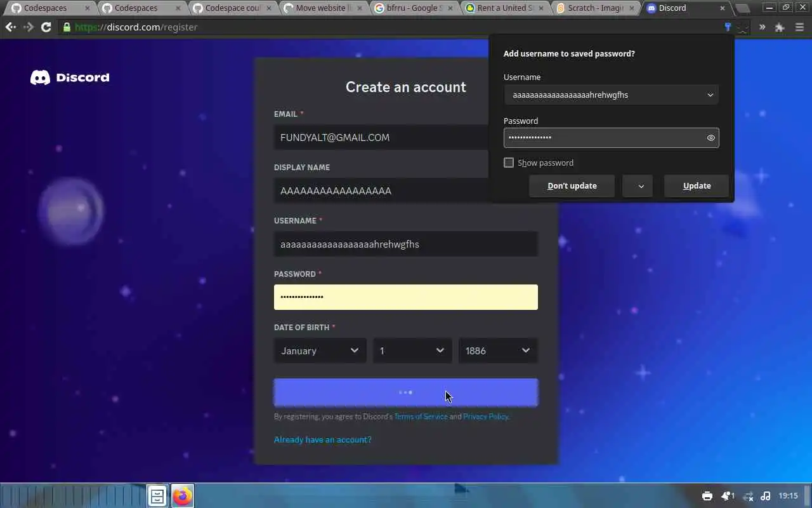Switch to the bfrru - Google Search tab
This screenshot has width=812, height=508.
[413, 8]
